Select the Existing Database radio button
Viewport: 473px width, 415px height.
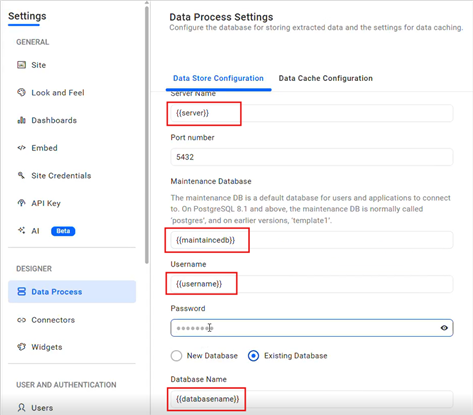(x=253, y=356)
